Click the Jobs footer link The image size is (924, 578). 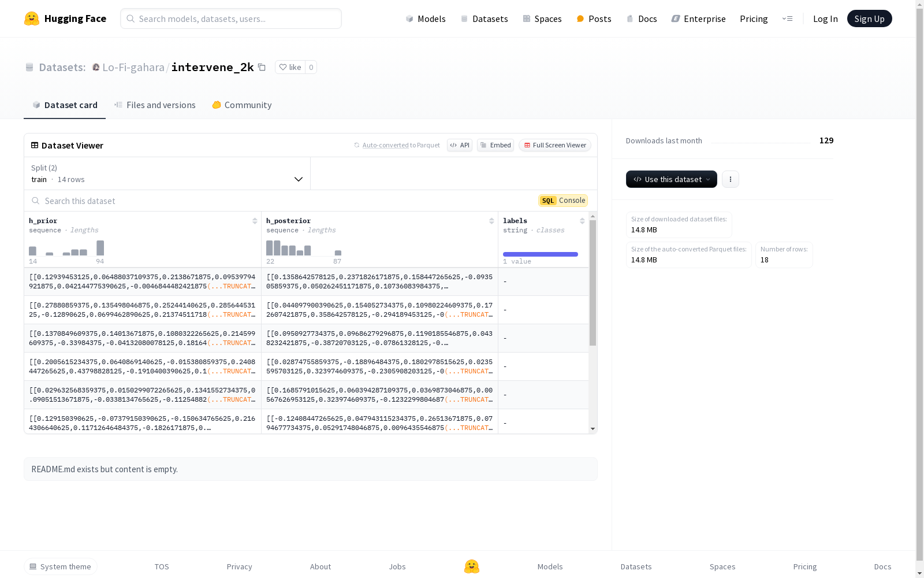[x=397, y=566]
